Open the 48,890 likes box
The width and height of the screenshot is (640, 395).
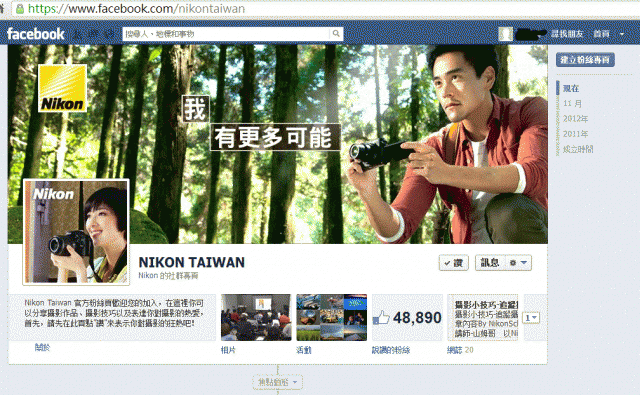click(407, 317)
